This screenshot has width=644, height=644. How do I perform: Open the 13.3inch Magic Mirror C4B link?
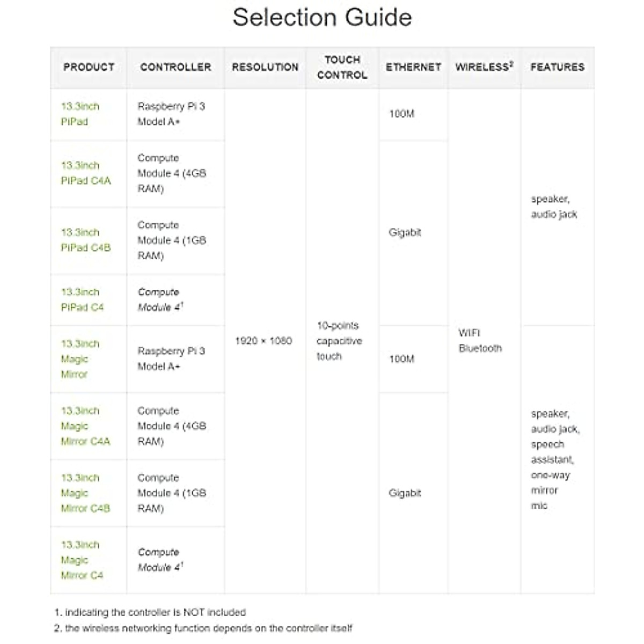pyautogui.click(x=85, y=493)
